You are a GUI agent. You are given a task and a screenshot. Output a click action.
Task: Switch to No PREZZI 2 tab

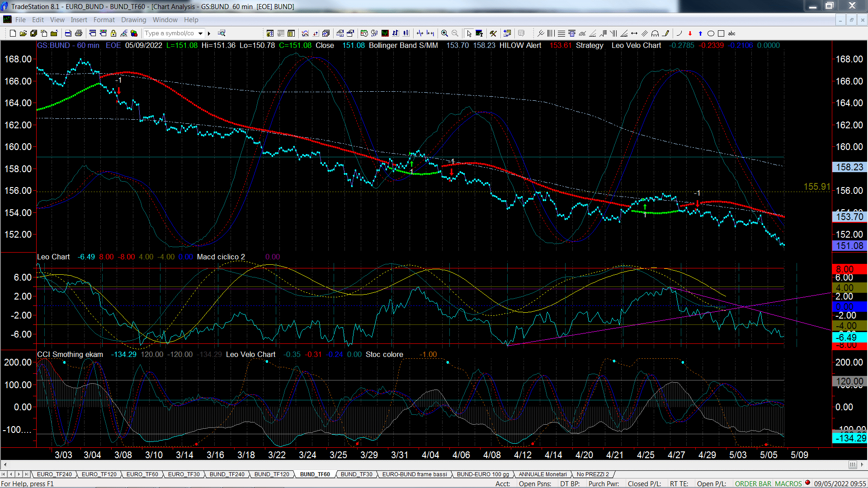coord(593,474)
